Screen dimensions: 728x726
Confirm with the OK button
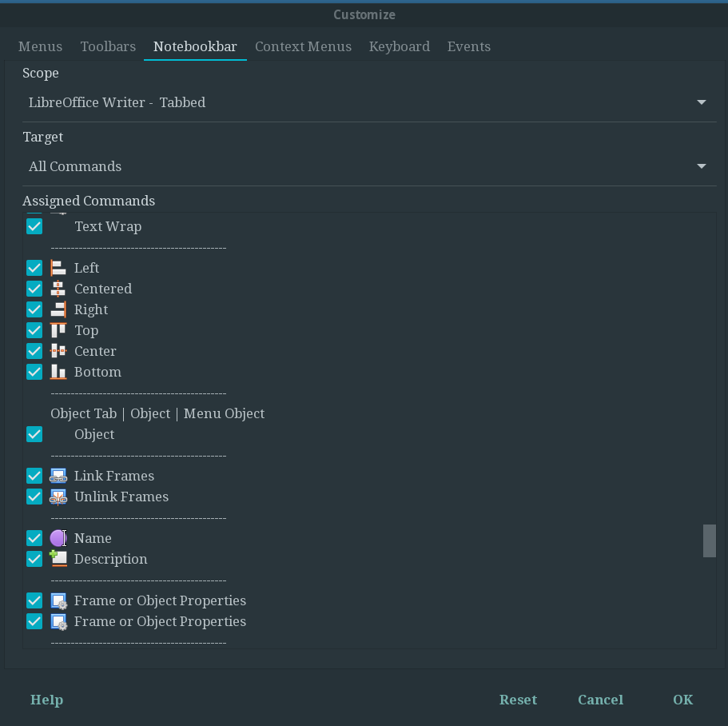coord(683,700)
